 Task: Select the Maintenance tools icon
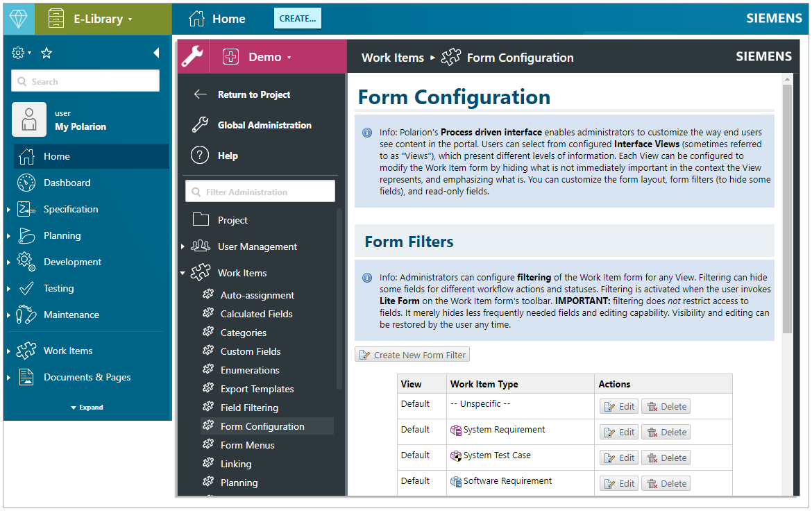26,315
